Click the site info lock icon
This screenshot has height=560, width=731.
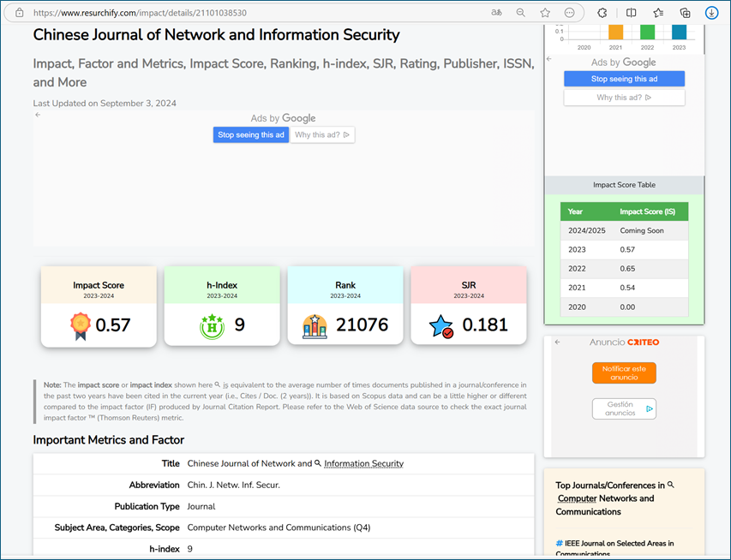20,13
